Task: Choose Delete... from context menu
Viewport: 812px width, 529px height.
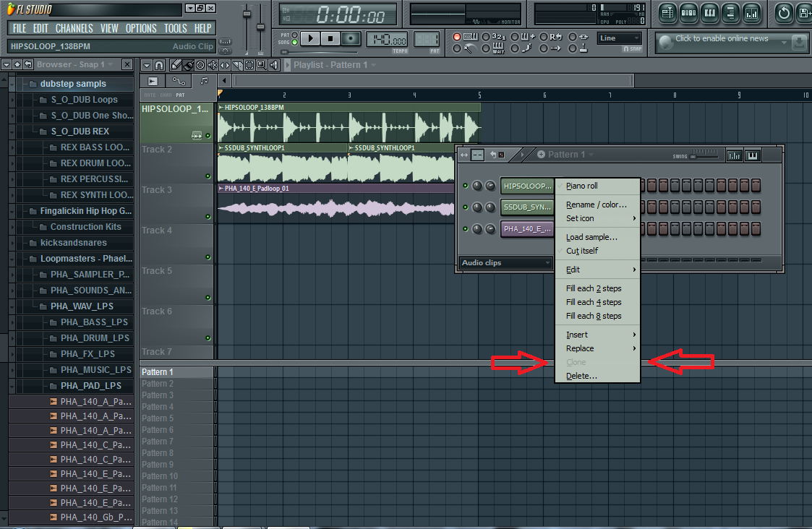Action: pos(597,376)
